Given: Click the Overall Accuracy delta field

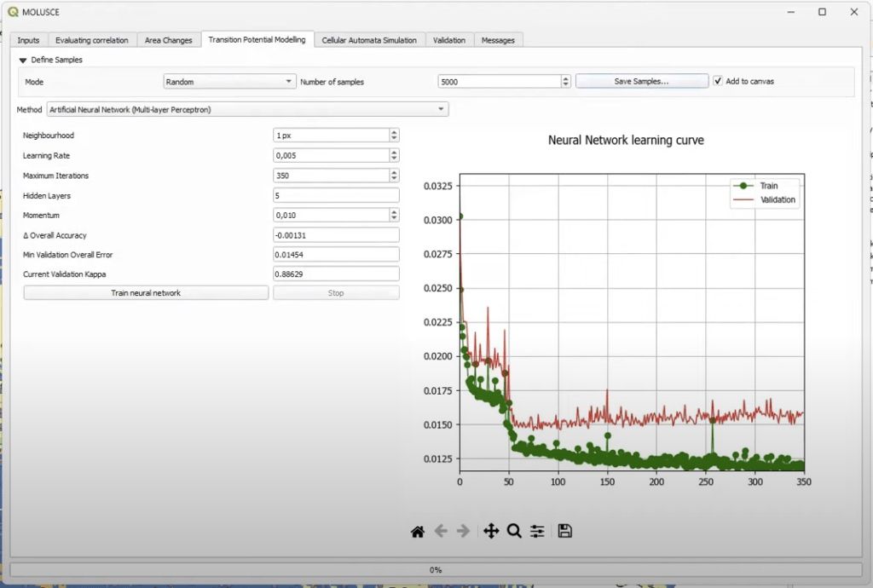Looking at the screenshot, I should pos(336,234).
